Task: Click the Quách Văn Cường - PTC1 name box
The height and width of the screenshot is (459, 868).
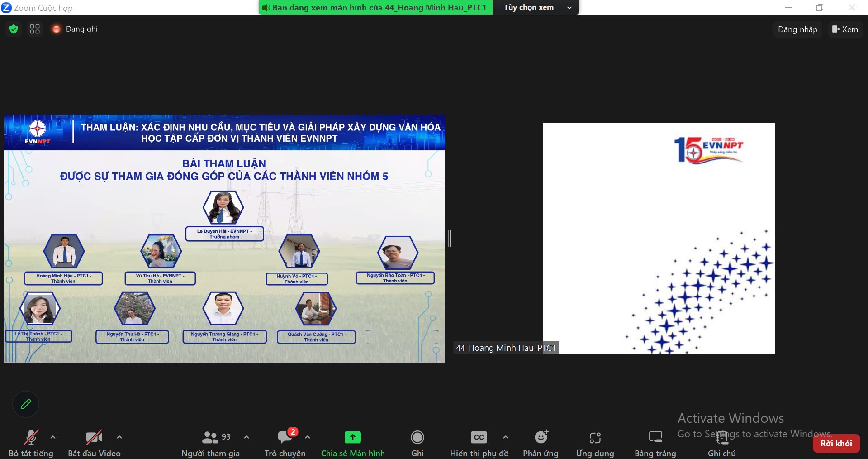Action: [x=316, y=337]
